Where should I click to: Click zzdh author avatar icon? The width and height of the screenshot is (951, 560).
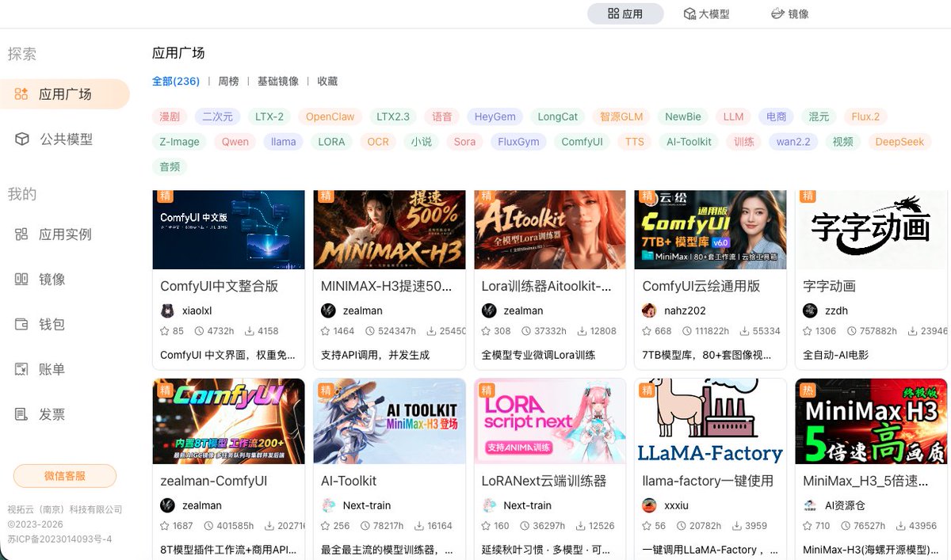tap(810, 310)
